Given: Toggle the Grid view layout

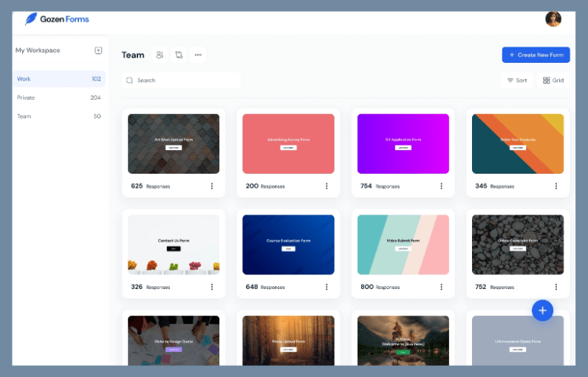Looking at the screenshot, I should [x=553, y=80].
